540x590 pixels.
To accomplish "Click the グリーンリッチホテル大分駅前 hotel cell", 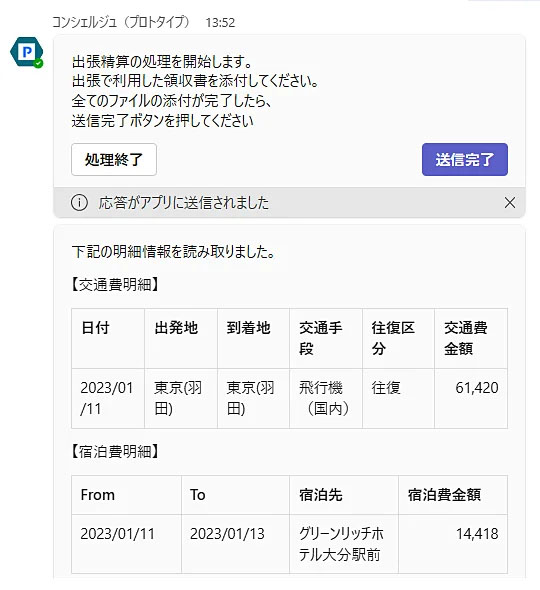I will point(344,544).
